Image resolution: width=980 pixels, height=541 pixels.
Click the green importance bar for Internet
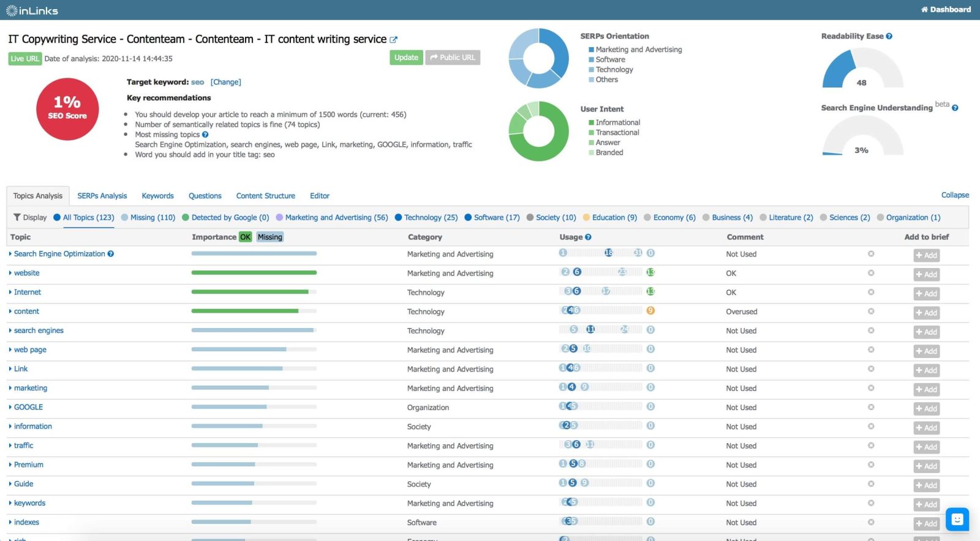coord(250,293)
